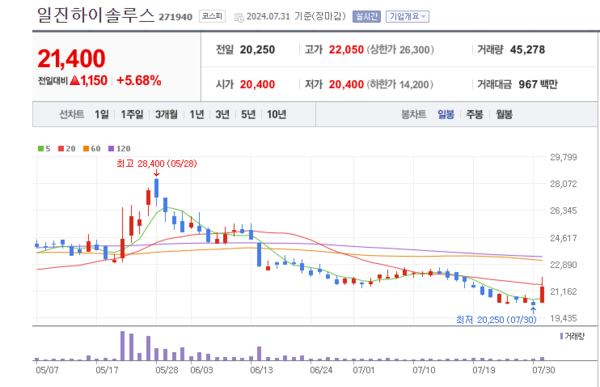Click the 최저 20,250 (07/30) label

496,319
